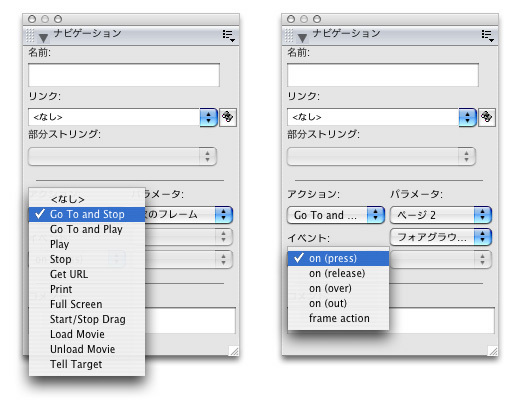The height and width of the screenshot is (405, 526).
Task: Click the link browse icon in left panel
Action: point(228,117)
